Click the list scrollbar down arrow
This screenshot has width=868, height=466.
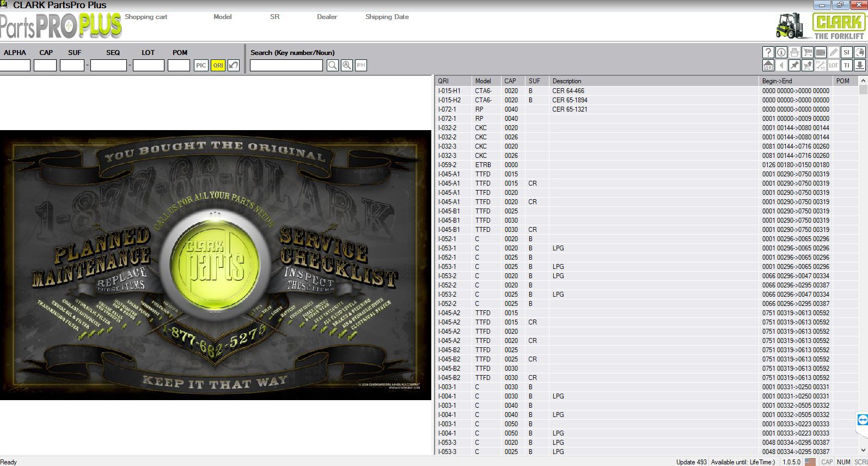pyautogui.click(x=863, y=450)
